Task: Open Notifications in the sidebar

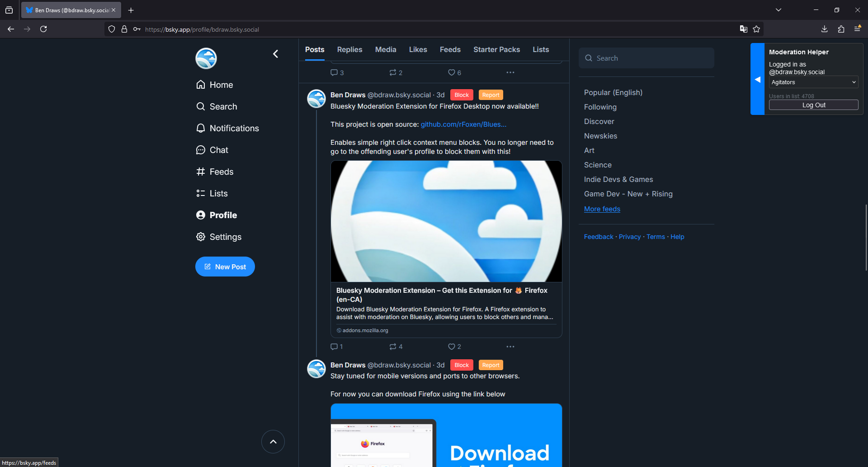Action: (227, 128)
